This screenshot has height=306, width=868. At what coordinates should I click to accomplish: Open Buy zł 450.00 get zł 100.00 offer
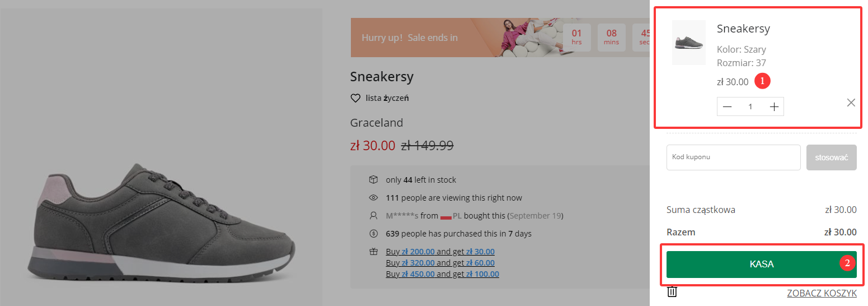[442, 274]
